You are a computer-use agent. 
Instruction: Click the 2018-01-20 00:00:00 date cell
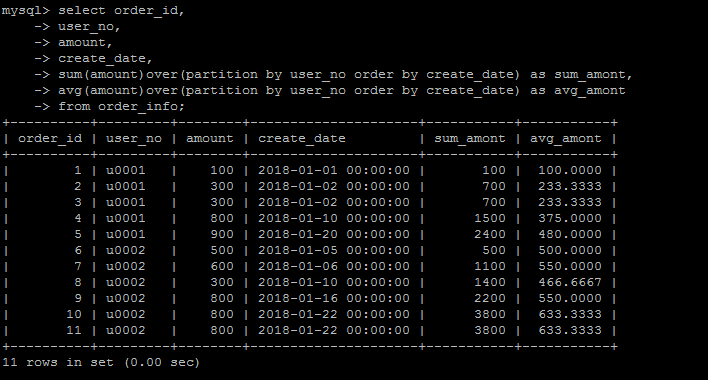tap(334, 234)
